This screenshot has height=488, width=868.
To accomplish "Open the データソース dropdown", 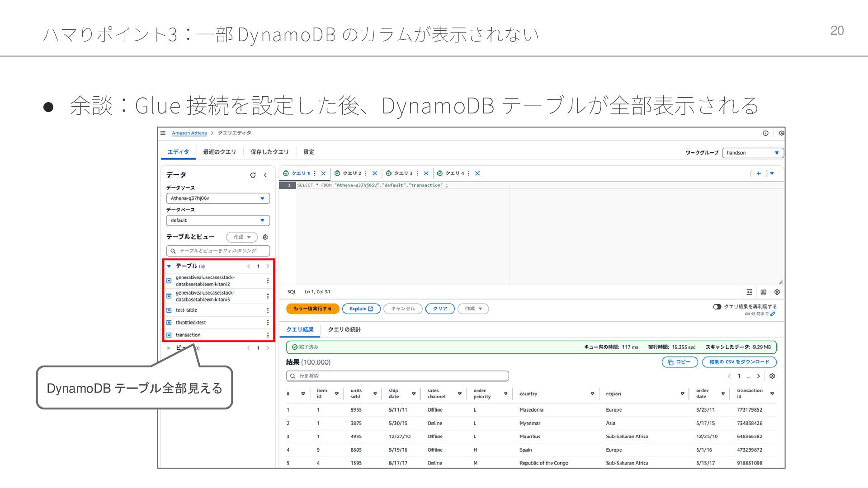I will click(x=218, y=198).
